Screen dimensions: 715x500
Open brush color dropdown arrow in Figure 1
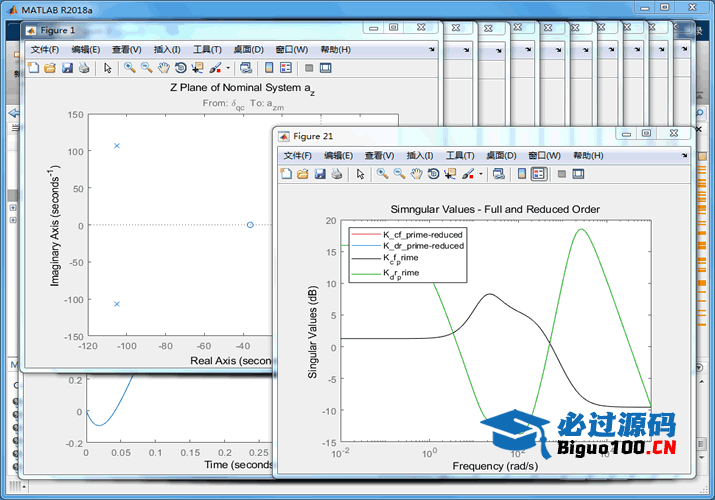click(228, 68)
